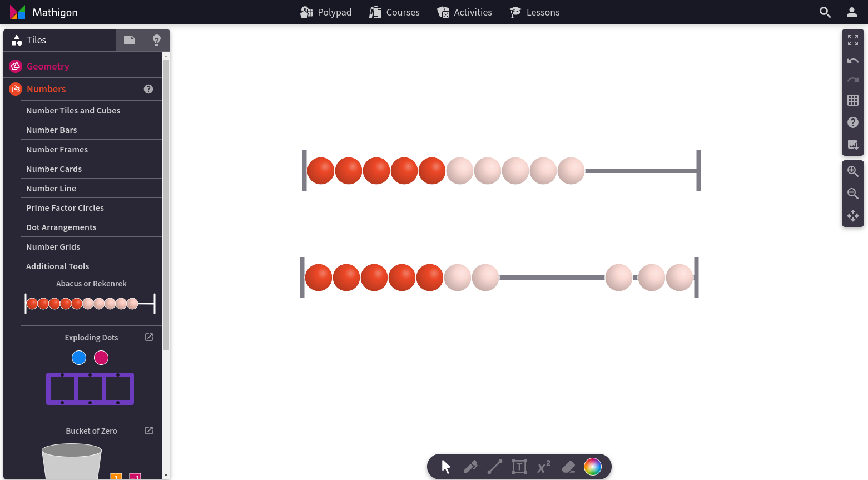
Task: Select the pointer/selection tool
Action: tap(445, 467)
